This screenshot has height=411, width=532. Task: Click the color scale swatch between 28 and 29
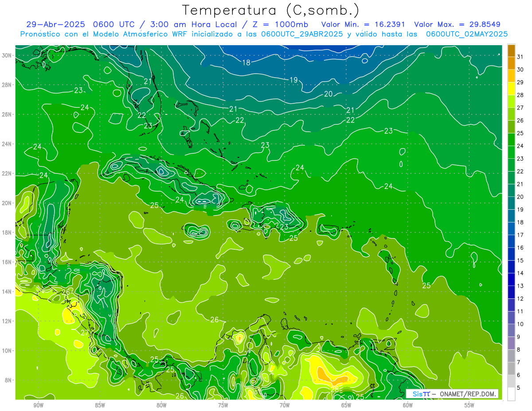click(x=511, y=89)
